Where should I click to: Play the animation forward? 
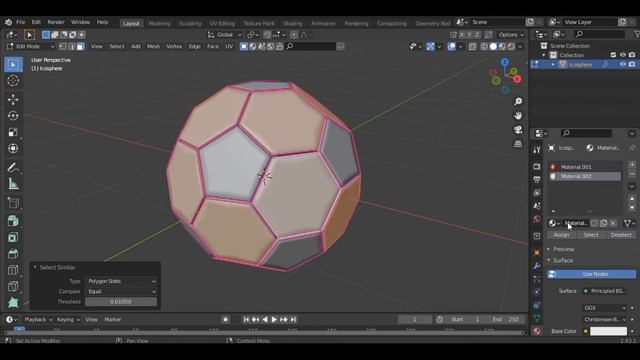pos(274,320)
